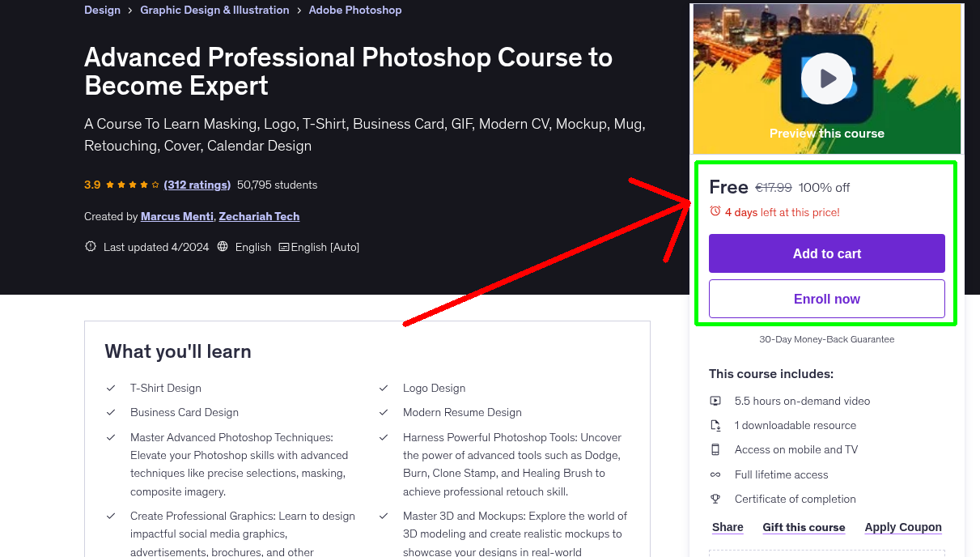Click the checkmark beside T-Shirt Design
This screenshot has width=980, height=557.
(111, 388)
